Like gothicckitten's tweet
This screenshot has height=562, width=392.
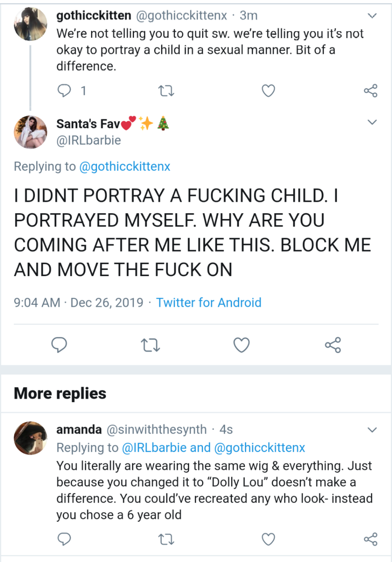coord(268,91)
